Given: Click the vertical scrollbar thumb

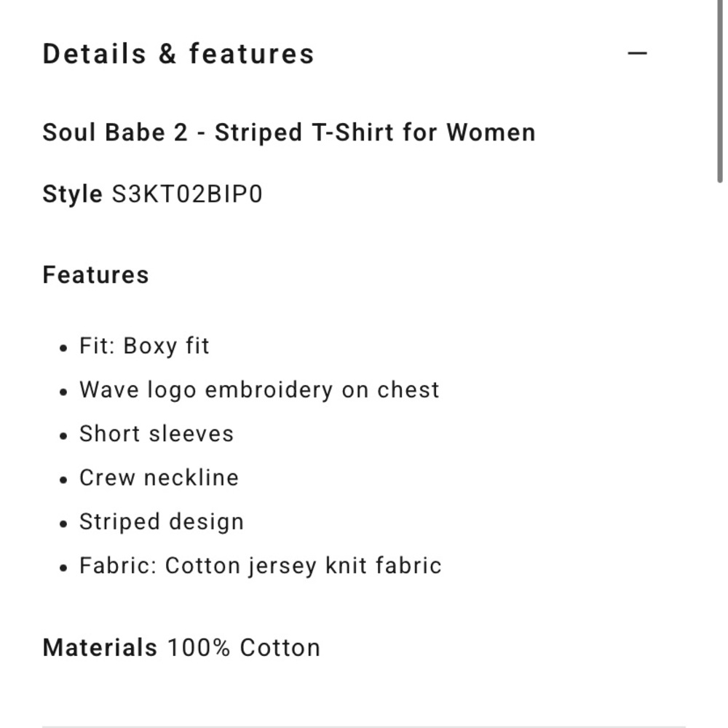Looking at the screenshot, I should (720, 91).
